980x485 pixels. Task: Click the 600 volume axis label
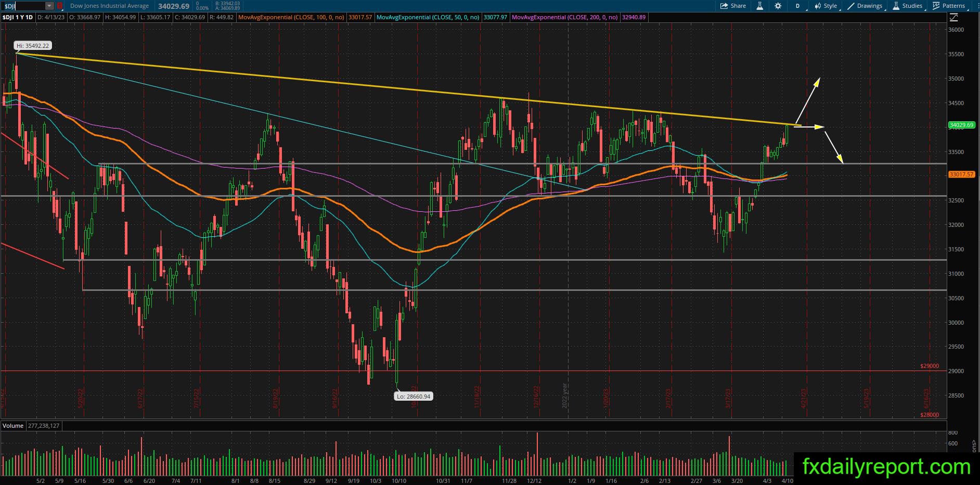[953, 444]
